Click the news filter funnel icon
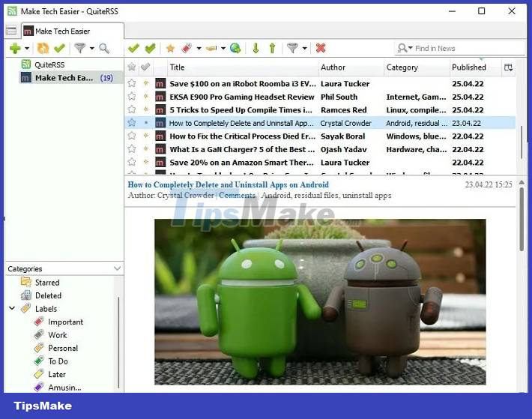532x419 pixels. click(292, 49)
